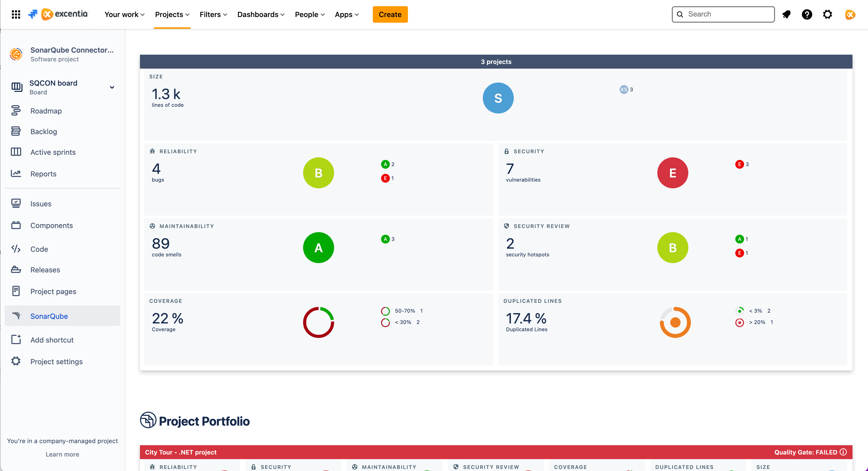Click the Project pages icon
The width and height of the screenshot is (868, 471).
click(16, 291)
